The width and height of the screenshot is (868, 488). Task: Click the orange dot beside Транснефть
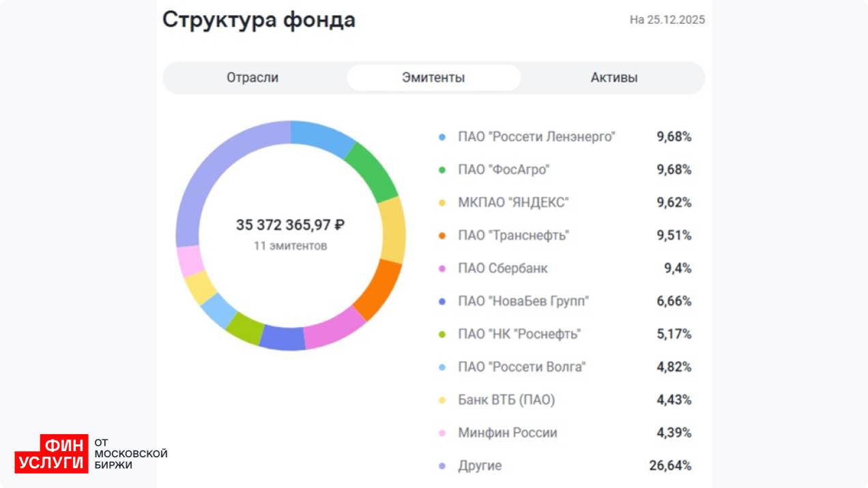click(442, 235)
